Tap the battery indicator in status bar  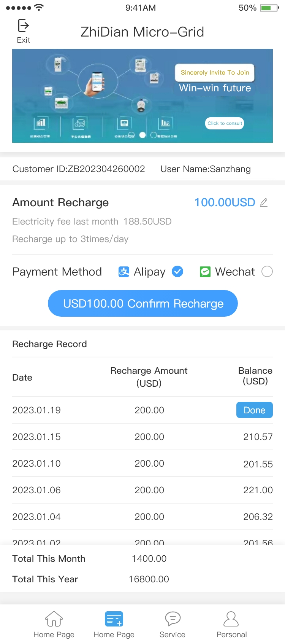pyautogui.click(x=269, y=8)
